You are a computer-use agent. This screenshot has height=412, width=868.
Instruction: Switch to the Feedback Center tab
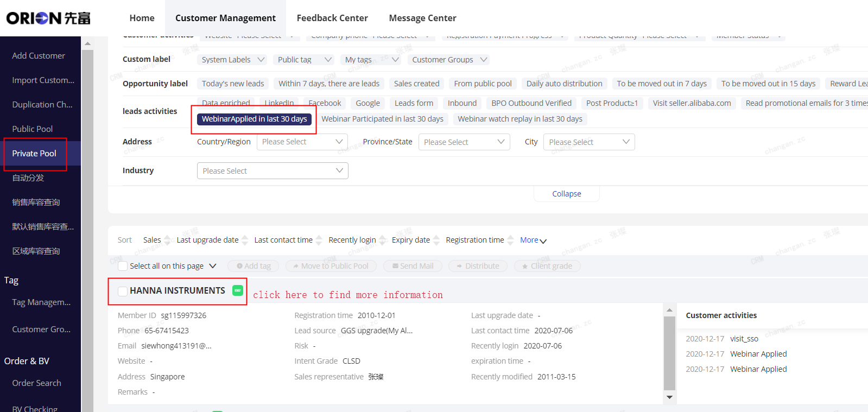(332, 18)
